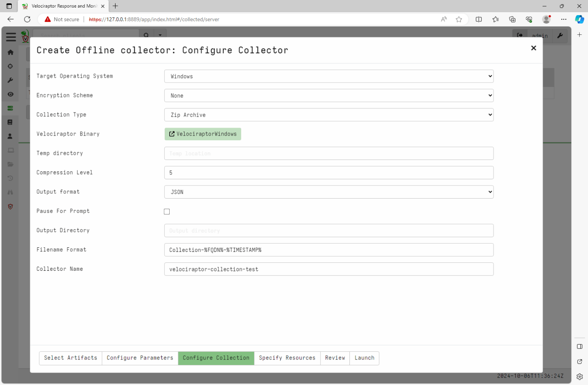Open View Artifacts wrench icon in sidebar
588x385 pixels.
coord(10,80)
